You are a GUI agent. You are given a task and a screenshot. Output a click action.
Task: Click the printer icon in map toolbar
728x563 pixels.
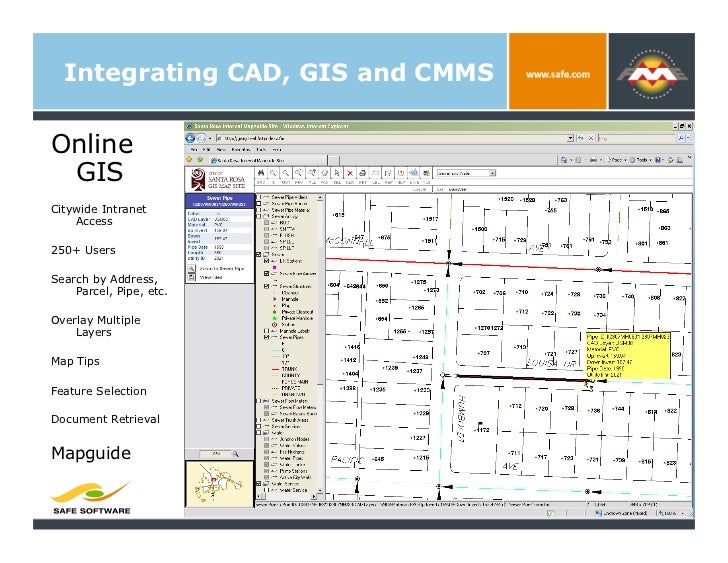363,173
